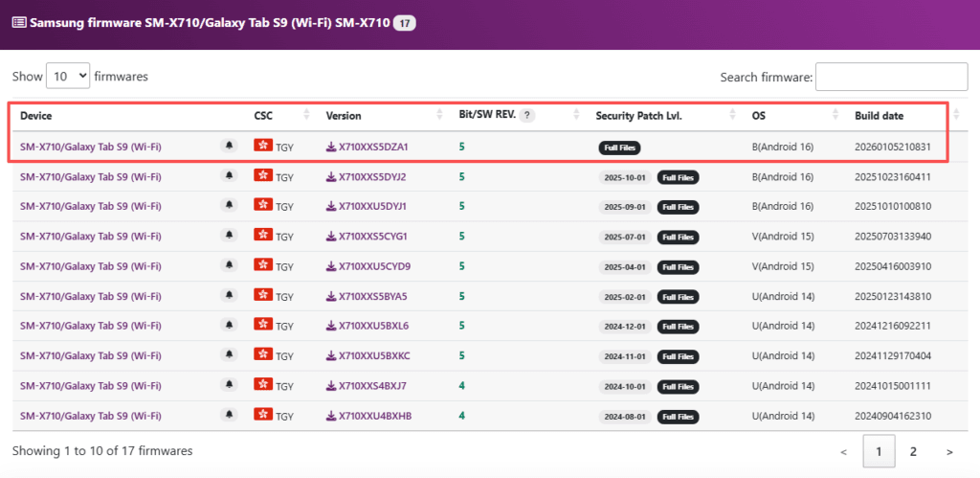Click the Hong Kong flag in X710XXU5CYD9 row
980x478 pixels.
tap(263, 264)
